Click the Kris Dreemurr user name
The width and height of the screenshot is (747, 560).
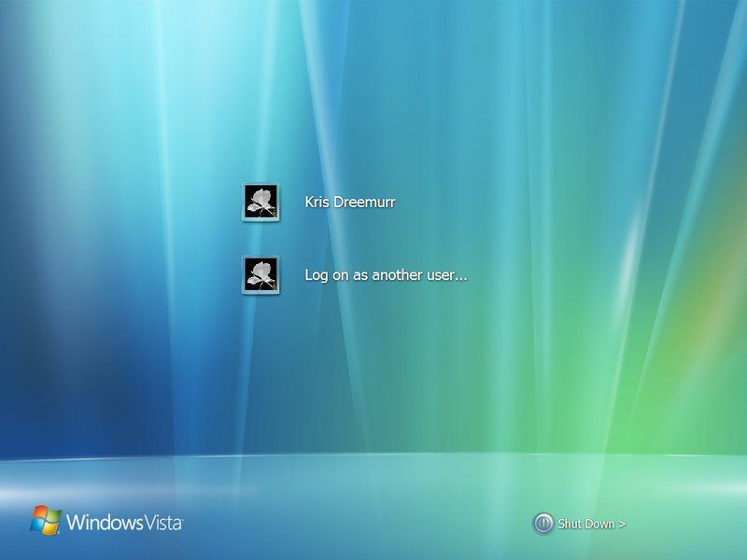pos(349,202)
